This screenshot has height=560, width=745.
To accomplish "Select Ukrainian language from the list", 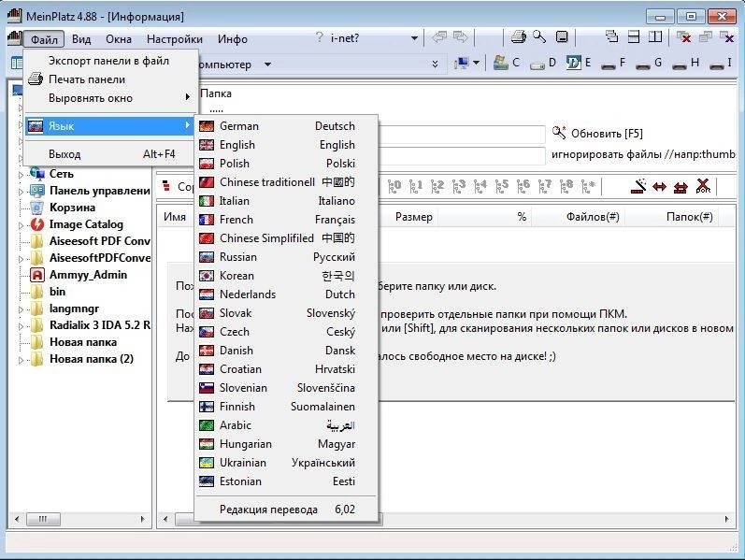I will (x=286, y=463).
